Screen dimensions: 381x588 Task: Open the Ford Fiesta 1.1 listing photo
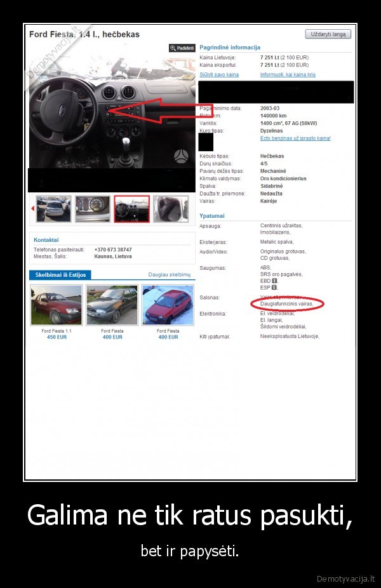click(x=57, y=305)
